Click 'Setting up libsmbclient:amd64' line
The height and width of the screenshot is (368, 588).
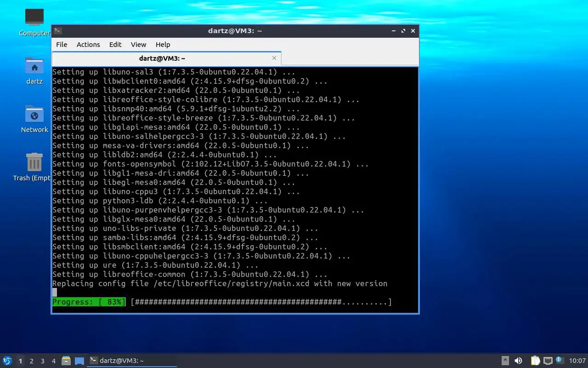tap(190, 247)
